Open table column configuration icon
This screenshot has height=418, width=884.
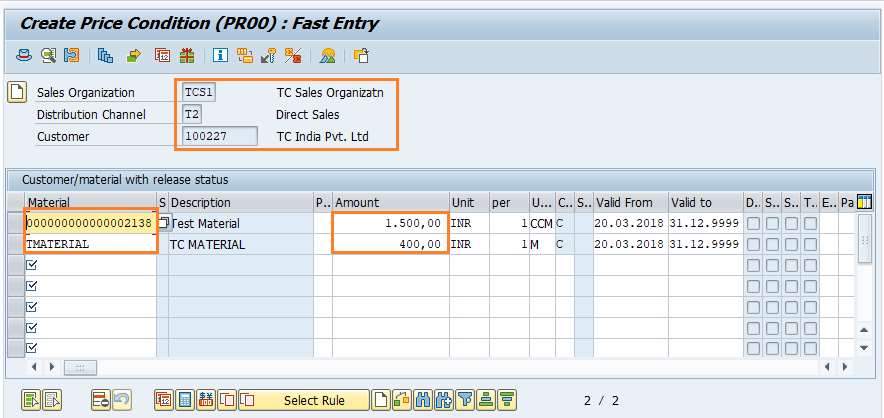(864, 202)
